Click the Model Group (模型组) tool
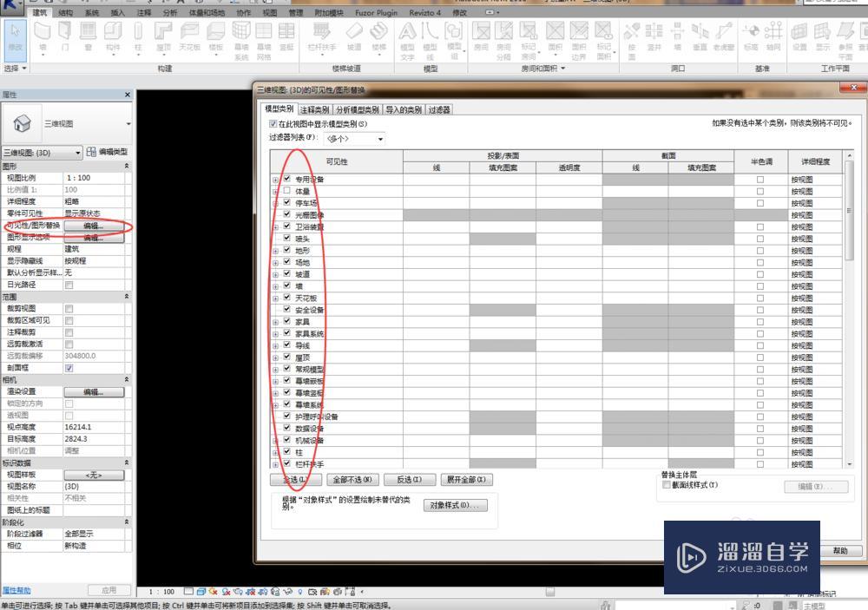Screen dimensions: 868x610 click(x=454, y=40)
